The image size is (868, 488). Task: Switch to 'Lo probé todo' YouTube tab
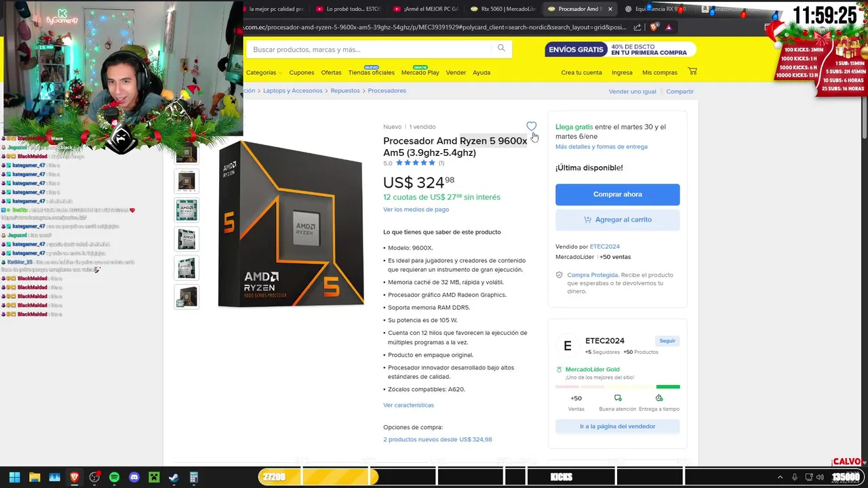coord(349,9)
